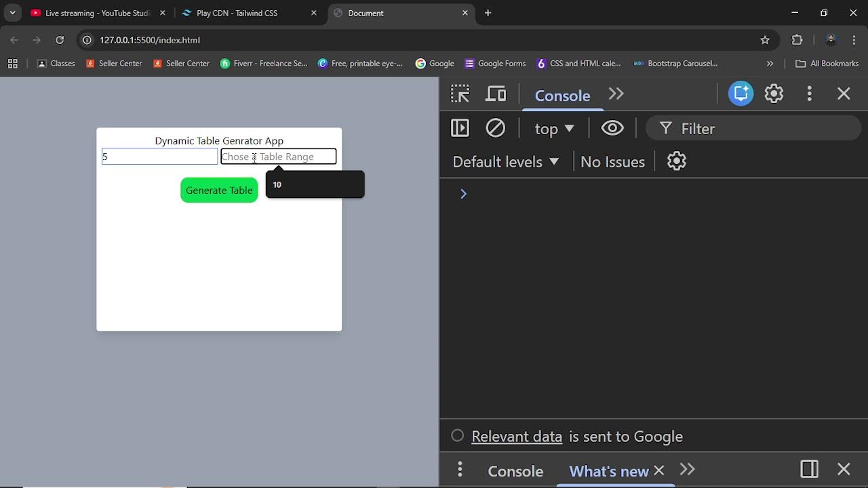Focus the table number input containing 5
The image size is (868, 488).
[x=159, y=157]
